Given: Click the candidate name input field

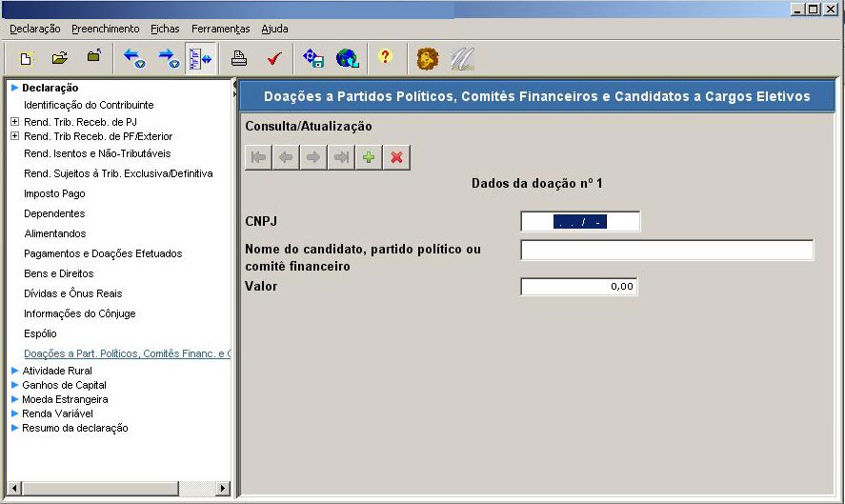Looking at the screenshot, I should coord(667,250).
